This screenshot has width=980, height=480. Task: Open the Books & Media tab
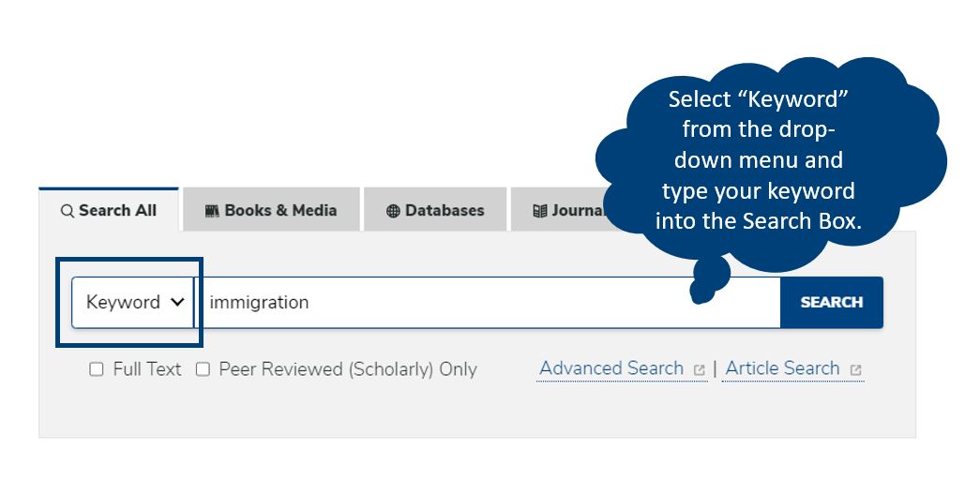(271, 210)
